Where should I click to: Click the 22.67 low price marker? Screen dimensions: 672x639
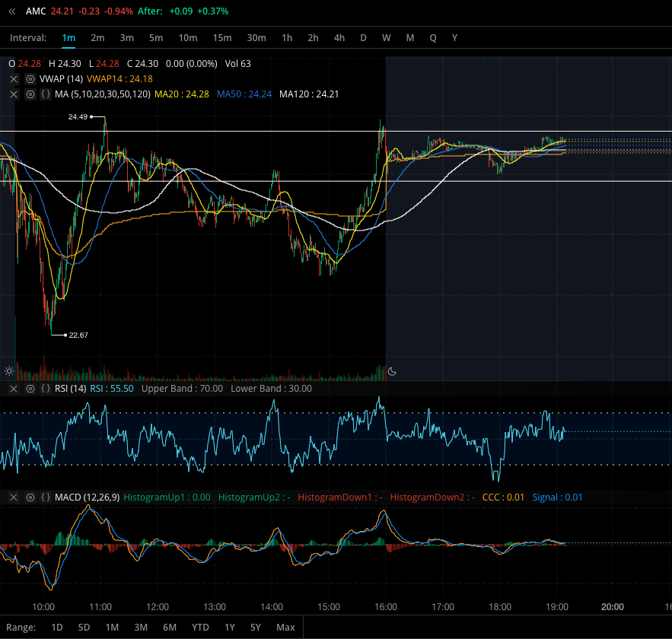(x=78, y=335)
